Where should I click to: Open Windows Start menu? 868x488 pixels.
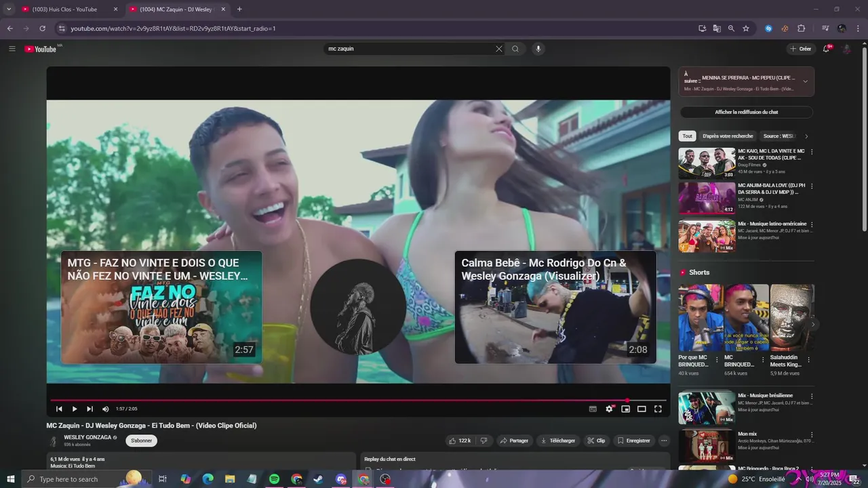[11, 479]
